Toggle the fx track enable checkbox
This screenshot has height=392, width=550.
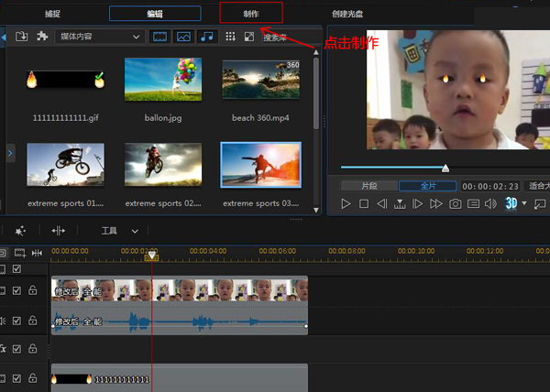(16, 349)
